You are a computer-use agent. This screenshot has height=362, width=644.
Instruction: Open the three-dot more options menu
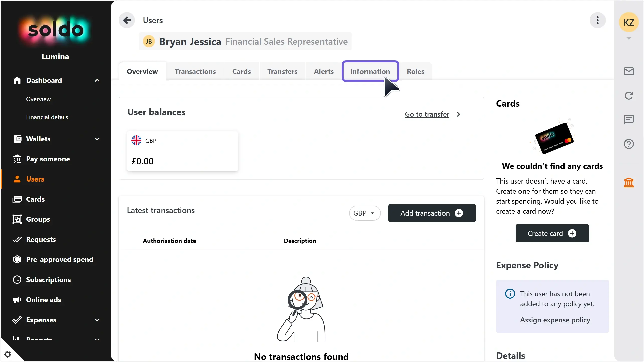pos(597,20)
